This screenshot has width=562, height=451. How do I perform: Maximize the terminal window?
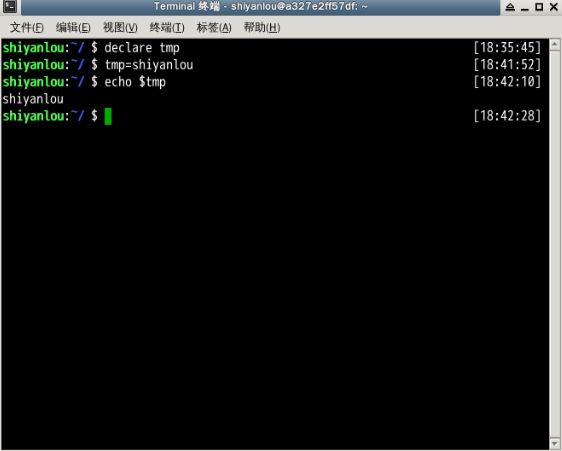click(539, 7)
